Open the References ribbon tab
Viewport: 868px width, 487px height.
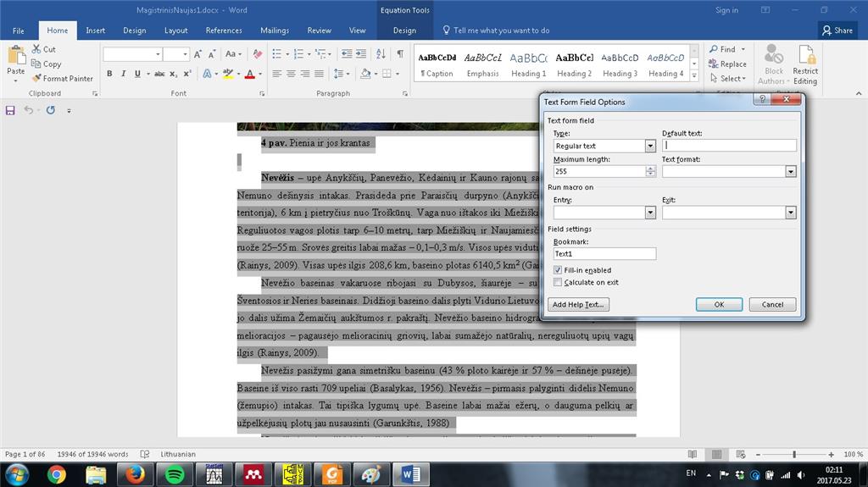(224, 30)
